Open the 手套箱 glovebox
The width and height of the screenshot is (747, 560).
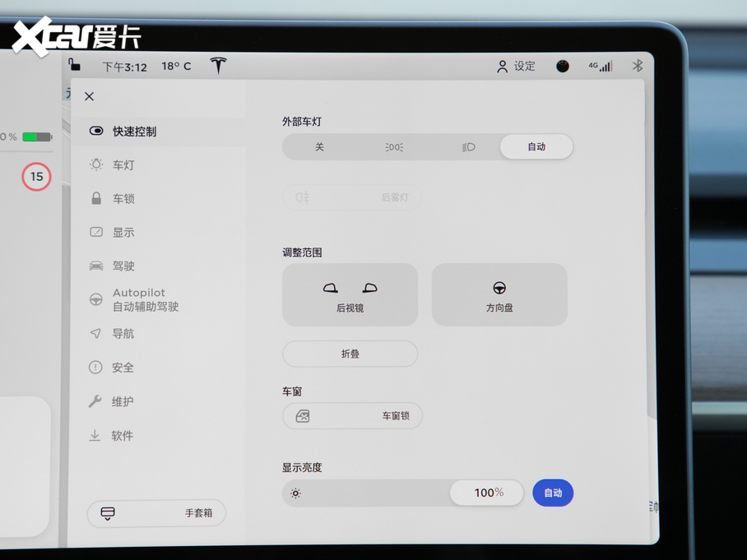click(156, 513)
